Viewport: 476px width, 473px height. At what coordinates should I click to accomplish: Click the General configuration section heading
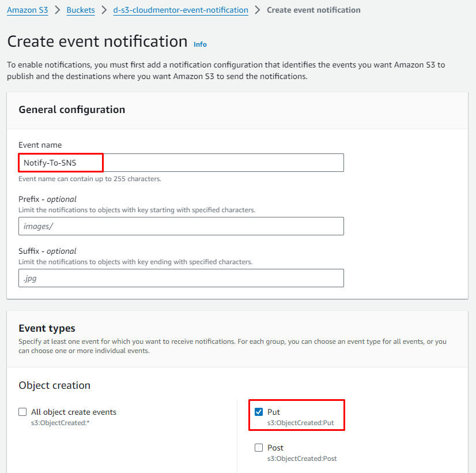tap(72, 110)
